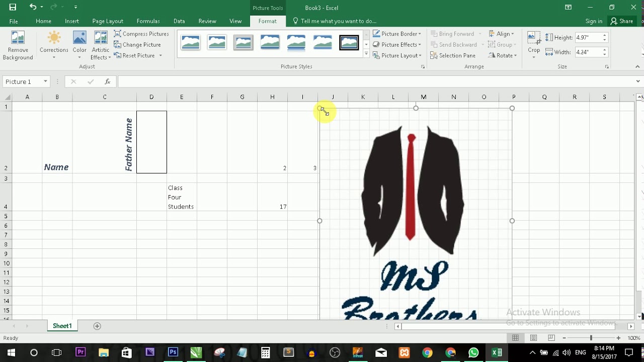Open Artistic Effects gallery

(101, 46)
